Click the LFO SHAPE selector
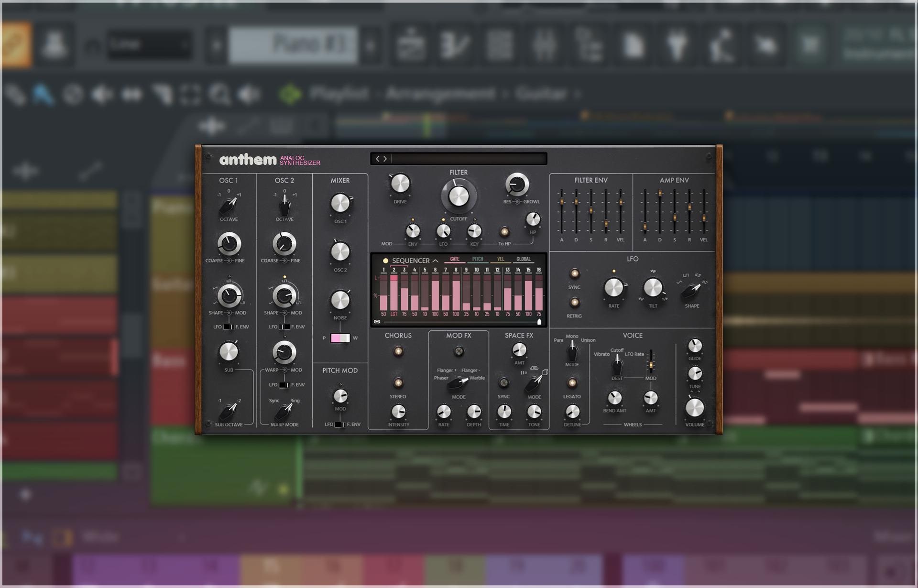Image resolution: width=918 pixels, height=588 pixels. tap(691, 290)
